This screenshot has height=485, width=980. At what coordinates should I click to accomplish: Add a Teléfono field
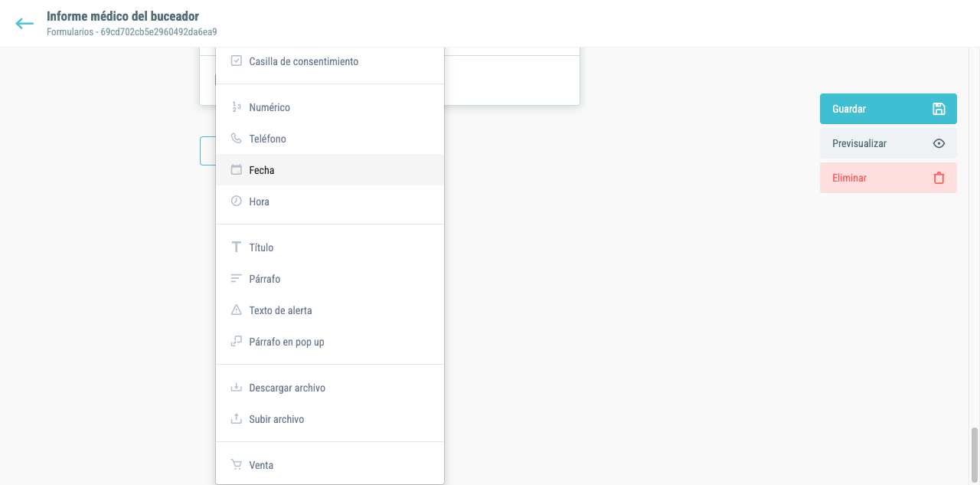coord(330,139)
